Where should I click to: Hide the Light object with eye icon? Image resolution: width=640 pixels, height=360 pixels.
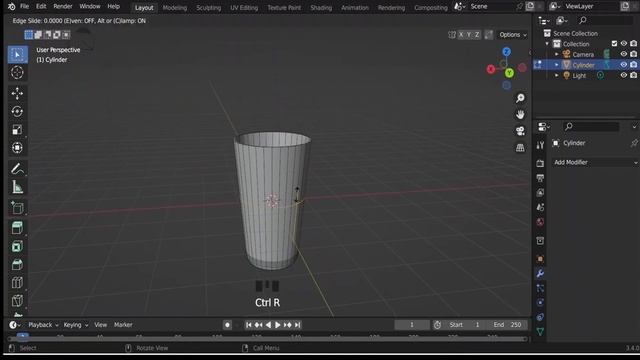click(624, 76)
